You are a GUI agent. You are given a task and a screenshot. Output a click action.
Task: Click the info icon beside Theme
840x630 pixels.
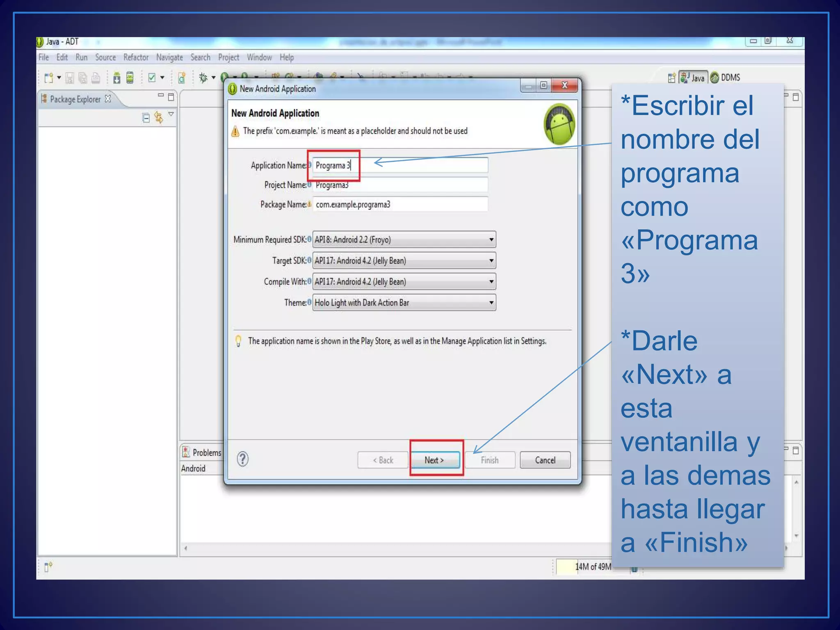[x=309, y=301]
